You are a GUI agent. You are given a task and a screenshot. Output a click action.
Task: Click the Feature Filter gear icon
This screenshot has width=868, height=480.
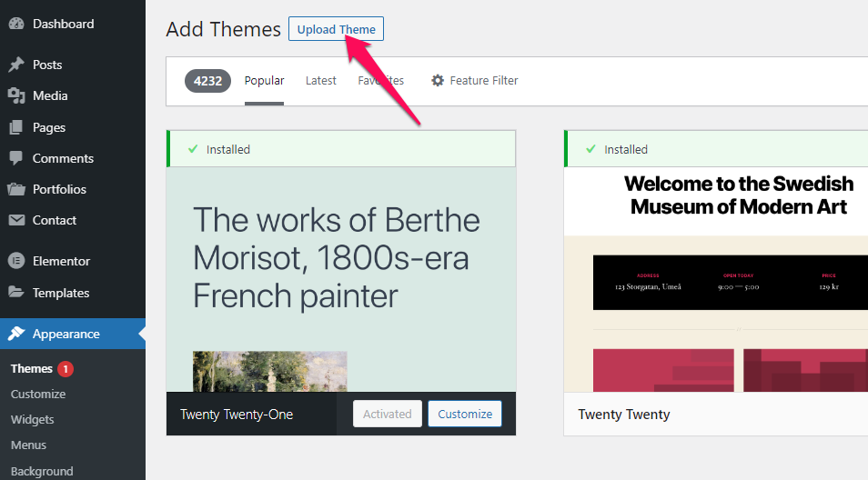[x=438, y=81]
